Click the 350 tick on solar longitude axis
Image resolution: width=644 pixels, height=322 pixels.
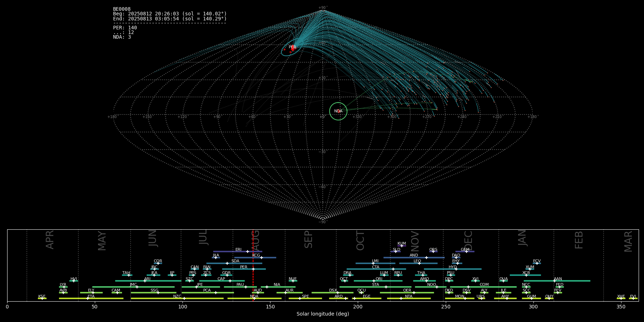tap(621, 307)
